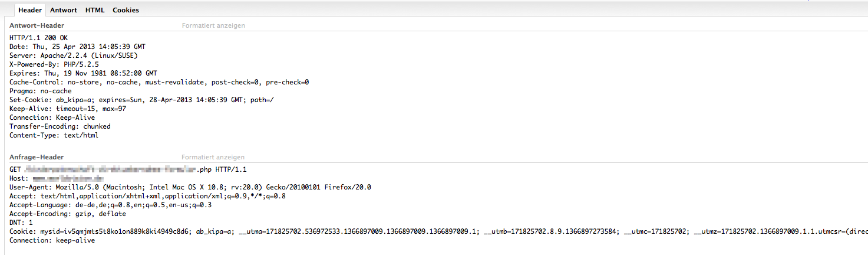Screen dimensions: 868x255
Task: Click the Transfer-Encoding: chunked line
Action: point(60,126)
